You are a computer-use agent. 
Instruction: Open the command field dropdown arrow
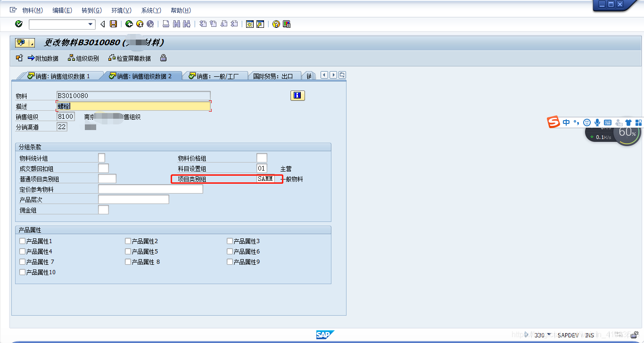click(91, 24)
